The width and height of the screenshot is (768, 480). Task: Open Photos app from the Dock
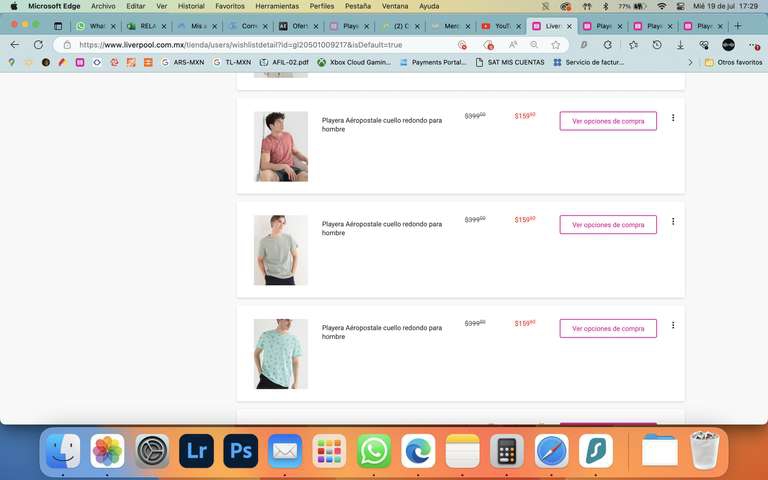pyautogui.click(x=107, y=451)
